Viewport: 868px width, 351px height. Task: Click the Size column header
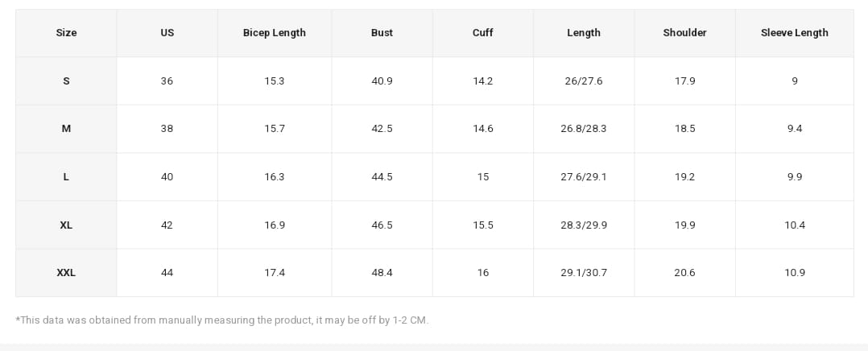66,33
